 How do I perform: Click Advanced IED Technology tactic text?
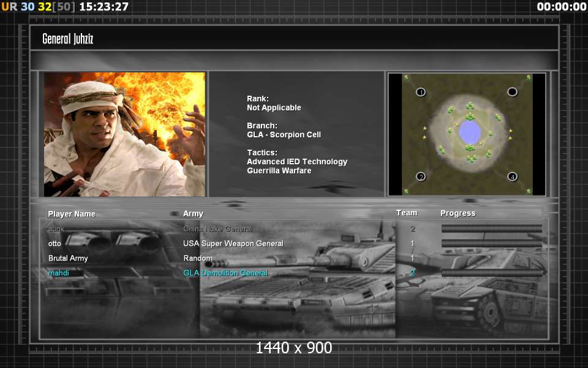(297, 162)
